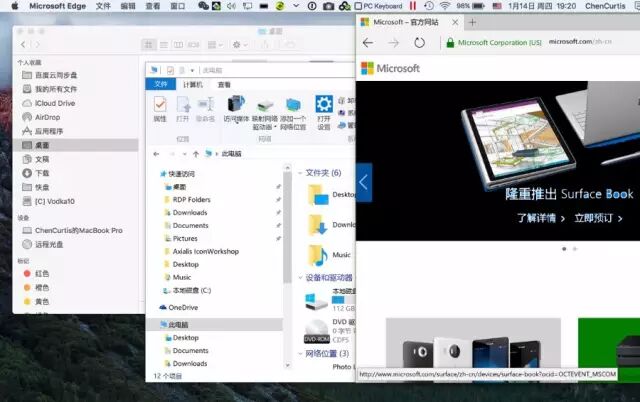Click the 了解详情 link
Image resolution: width=640 pixels, height=402 pixels.
point(540,218)
